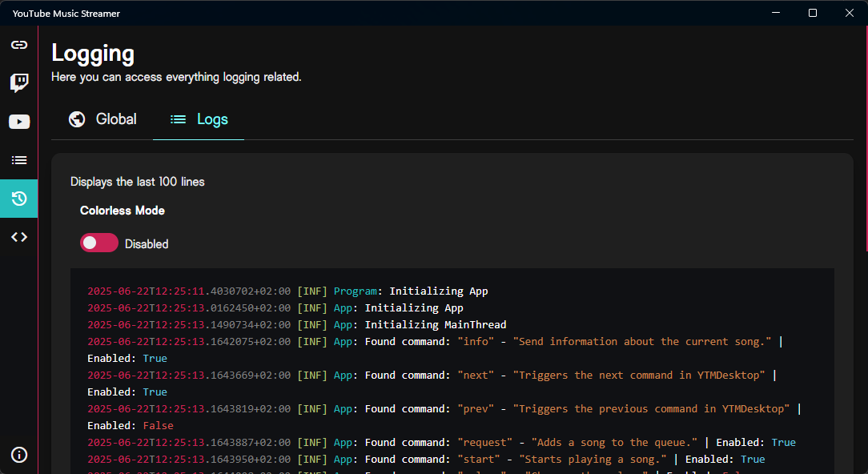Click log entry for "start" command
Viewport: 868px width, 474px height.
(x=426, y=459)
